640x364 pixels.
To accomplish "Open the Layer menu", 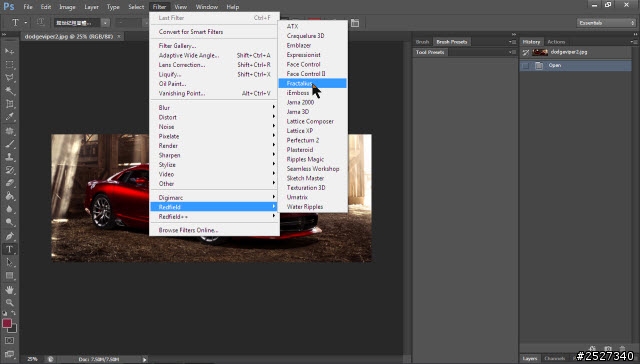I will 91,7.
